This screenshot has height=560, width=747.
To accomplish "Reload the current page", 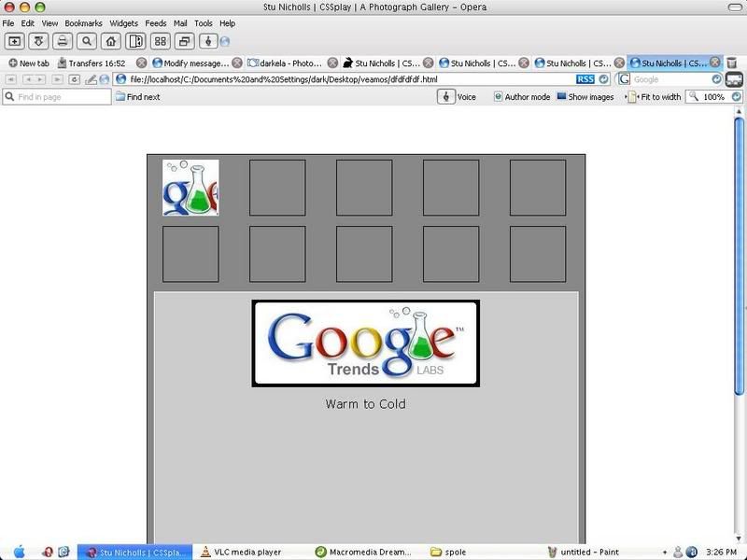I will point(75,79).
